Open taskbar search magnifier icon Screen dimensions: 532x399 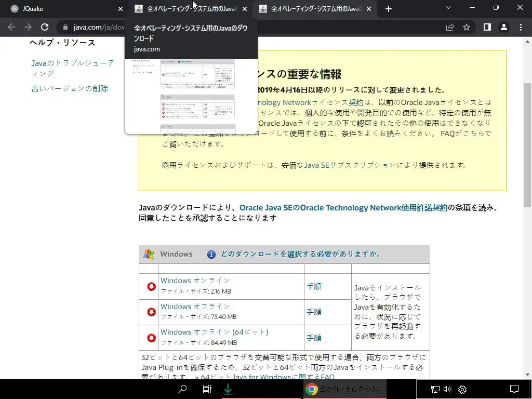[x=182, y=389]
